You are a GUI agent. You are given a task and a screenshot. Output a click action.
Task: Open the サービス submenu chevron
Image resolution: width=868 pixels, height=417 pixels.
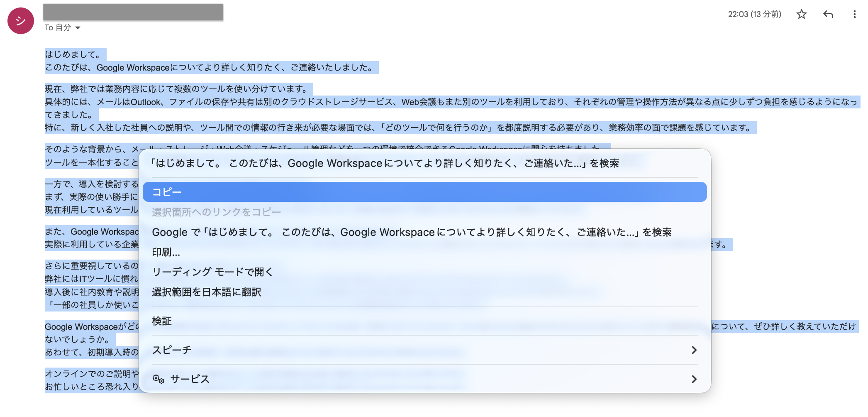click(694, 379)
